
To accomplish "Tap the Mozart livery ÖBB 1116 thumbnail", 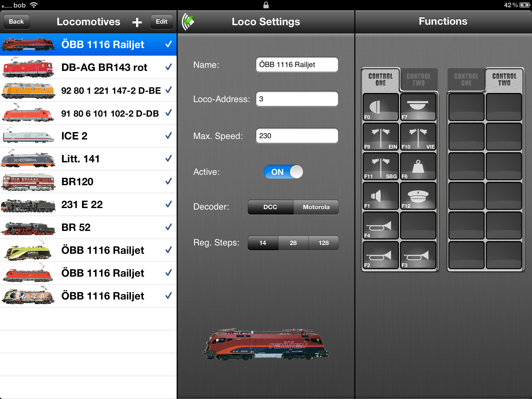I will [28, 296].
